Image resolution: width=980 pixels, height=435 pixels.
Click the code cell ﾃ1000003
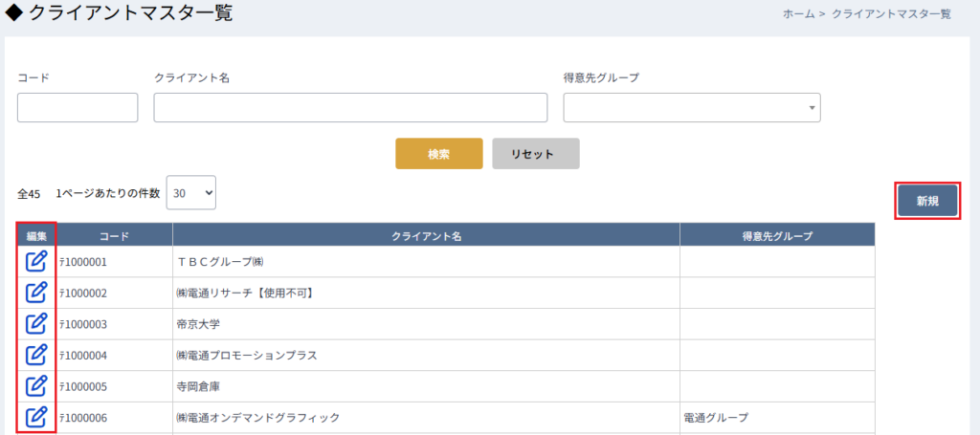coord(83,324)
